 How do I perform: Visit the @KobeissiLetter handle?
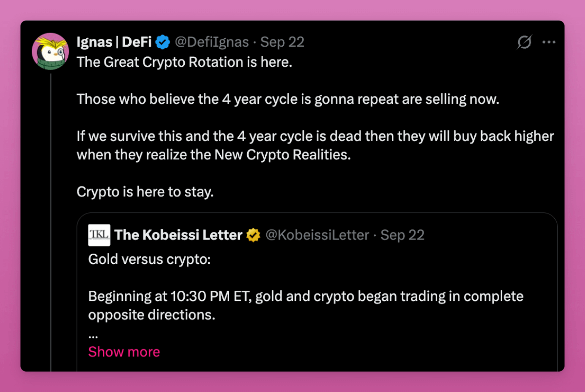coord(316,236)
